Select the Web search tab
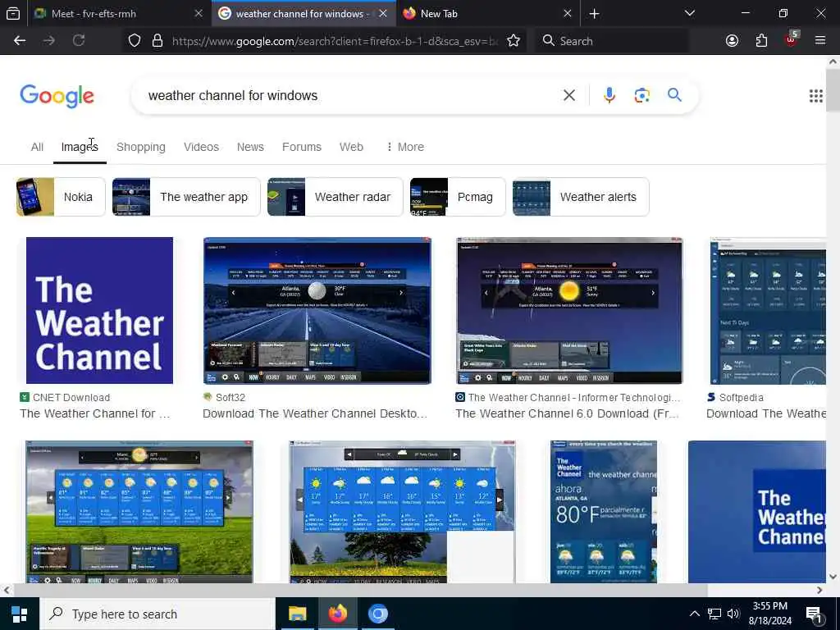 [351, 147]
